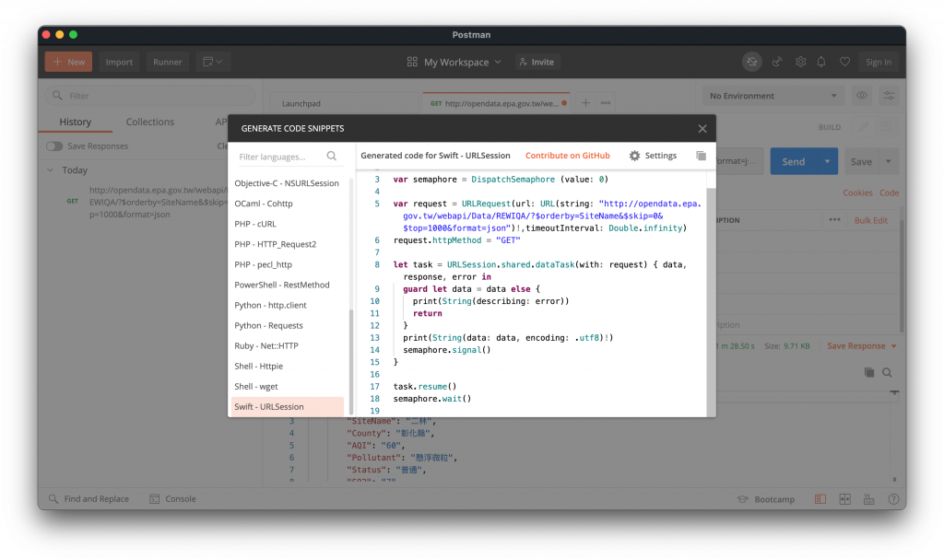944x560 pixels.
Task: Open keyboard shortcuts icon in status bar
Action: (x=868, y=499)
